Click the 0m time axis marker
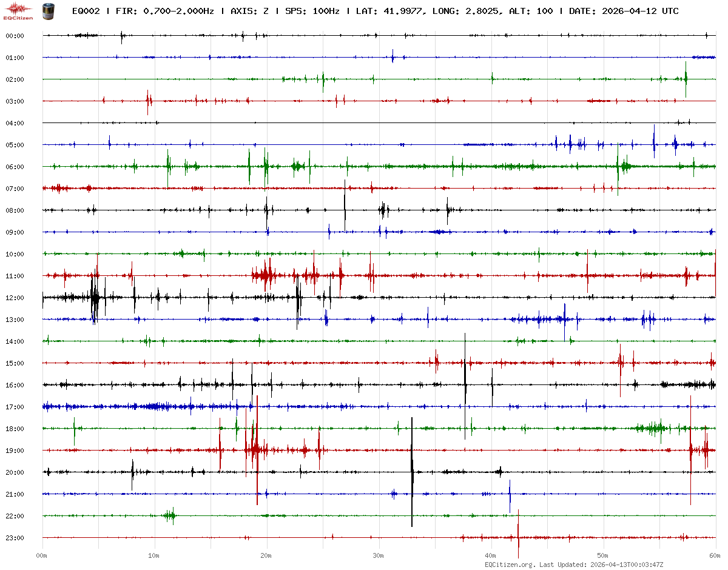728x570 pixels. [42, 555]
